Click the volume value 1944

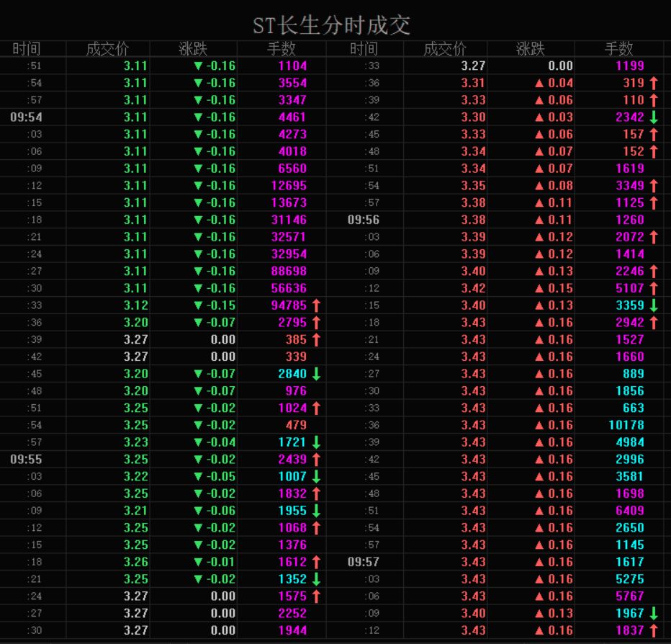[292, 630]
